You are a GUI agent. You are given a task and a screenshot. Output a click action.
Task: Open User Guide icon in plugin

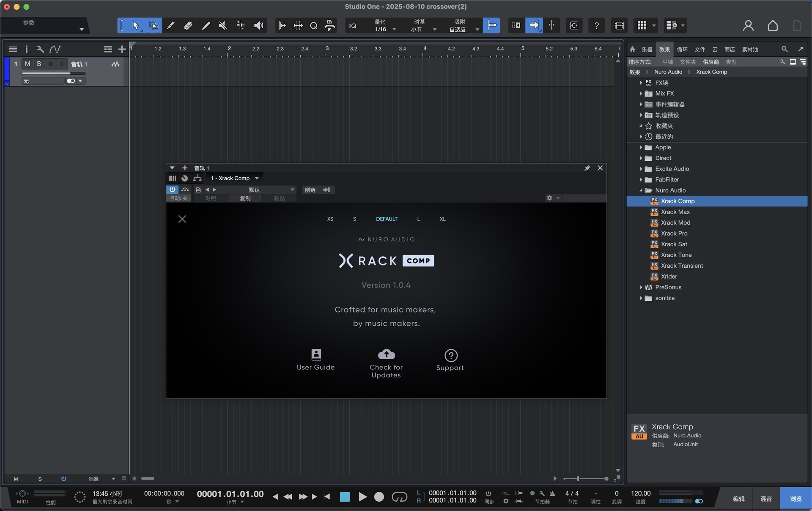[316, 354]
